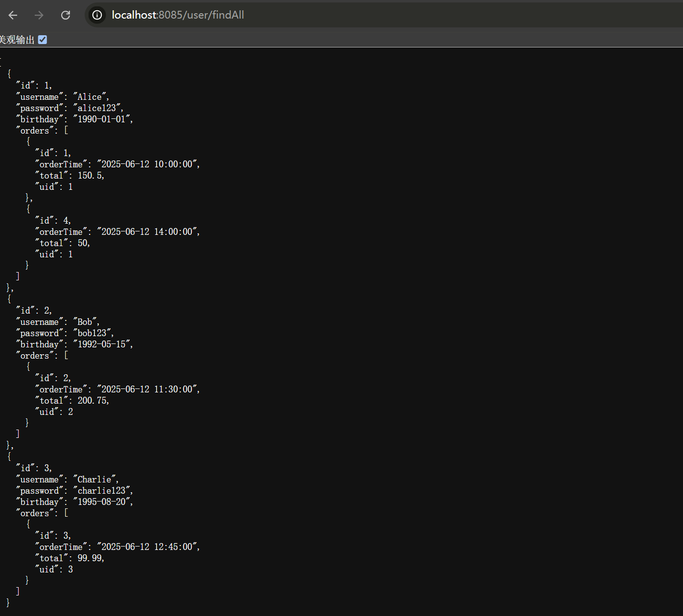Click the browser forward arrow
The width and height of the screenshot is (683, 616).
[x=39, y=15]
